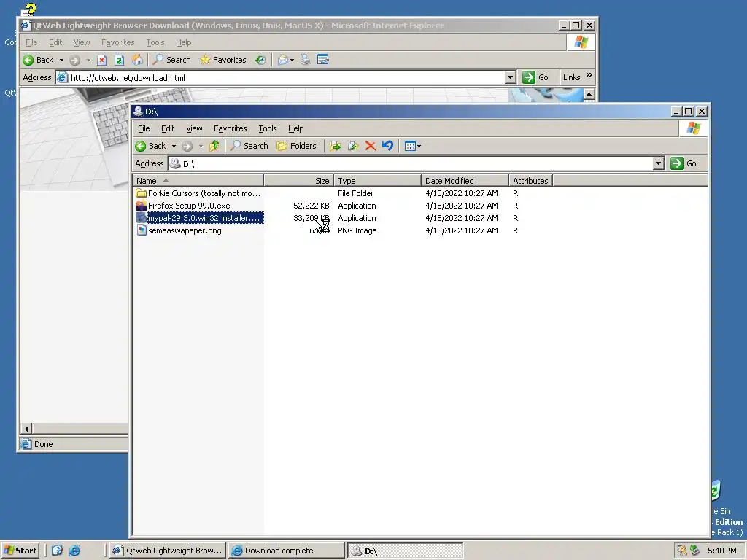Viewport: 747px width, 560px height.
Task: Click Internet Explorer Mail icon
Action: [283, 60]
